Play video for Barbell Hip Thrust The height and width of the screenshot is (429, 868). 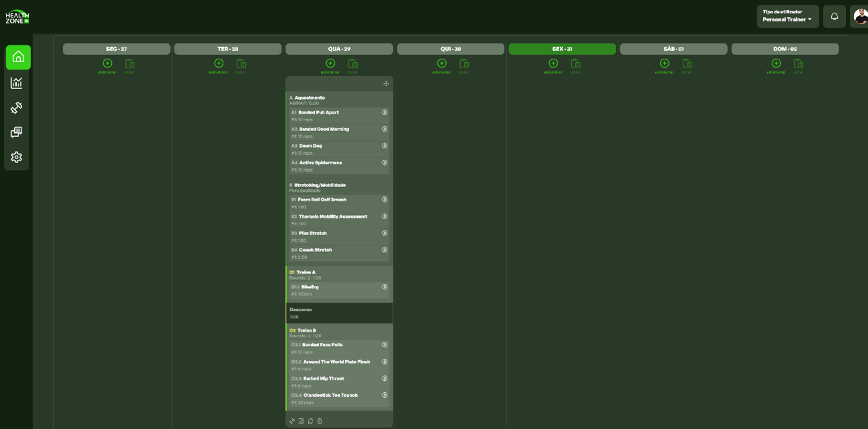coord(385,378)
